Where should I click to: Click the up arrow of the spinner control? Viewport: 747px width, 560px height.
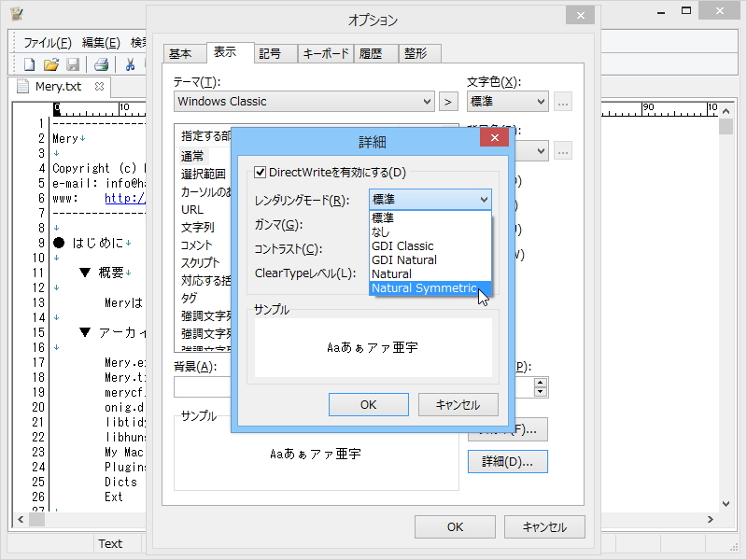(540, 382)
